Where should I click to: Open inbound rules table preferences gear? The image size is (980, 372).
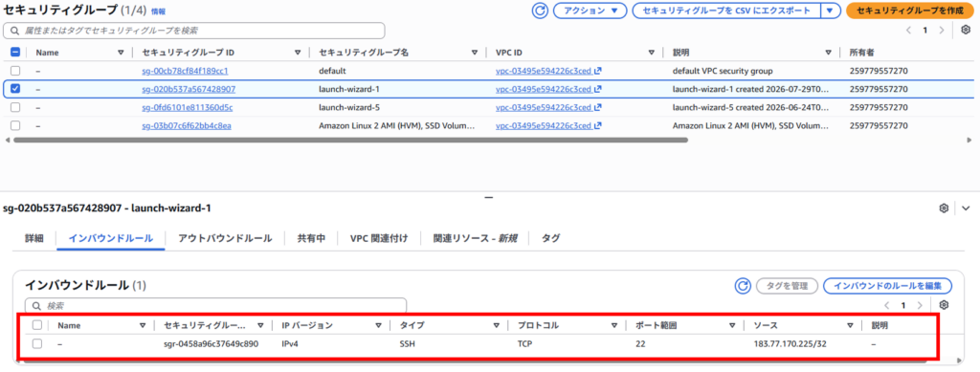944,305
